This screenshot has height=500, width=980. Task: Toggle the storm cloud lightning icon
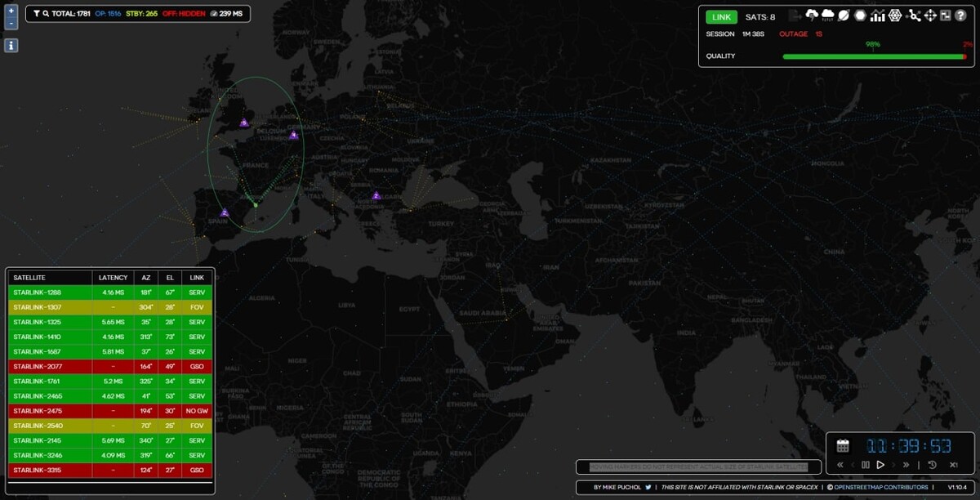click(812, 16)
